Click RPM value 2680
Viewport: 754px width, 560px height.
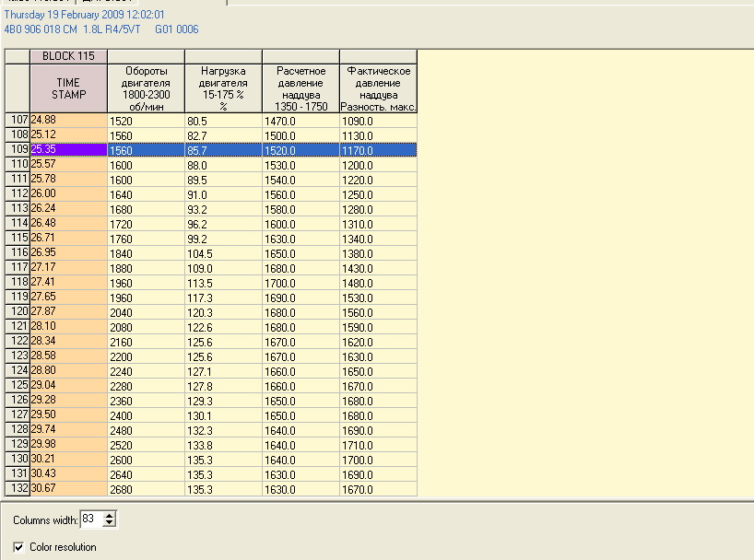click(x=147, y=489)
